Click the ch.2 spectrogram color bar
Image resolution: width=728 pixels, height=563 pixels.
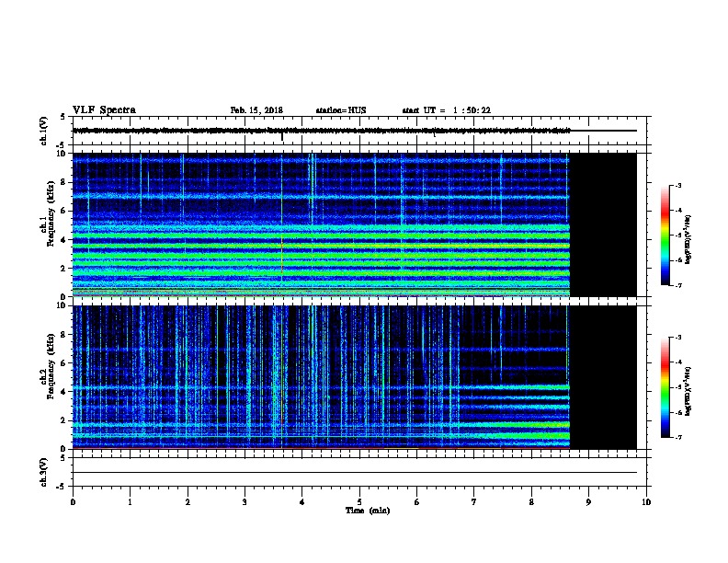(665, 387)
